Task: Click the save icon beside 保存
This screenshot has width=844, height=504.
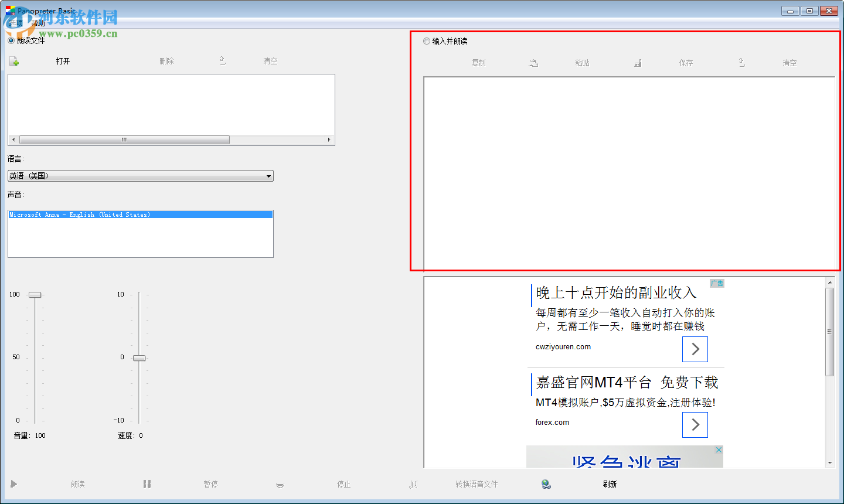Action: pyautogui.click(x=638, y=63)
